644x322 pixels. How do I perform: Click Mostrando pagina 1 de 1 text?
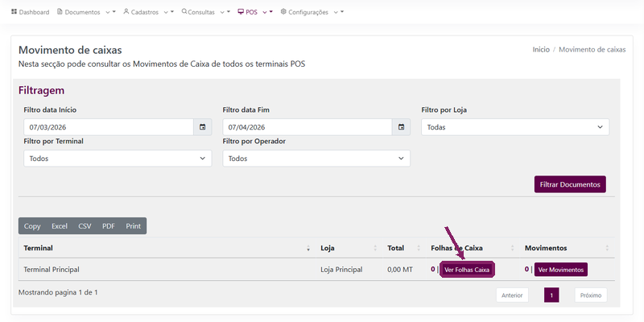point(58,292)
